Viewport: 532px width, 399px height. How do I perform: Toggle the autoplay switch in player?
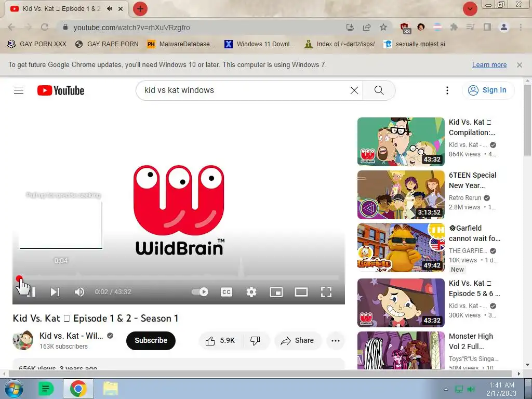tap(200, 292)
